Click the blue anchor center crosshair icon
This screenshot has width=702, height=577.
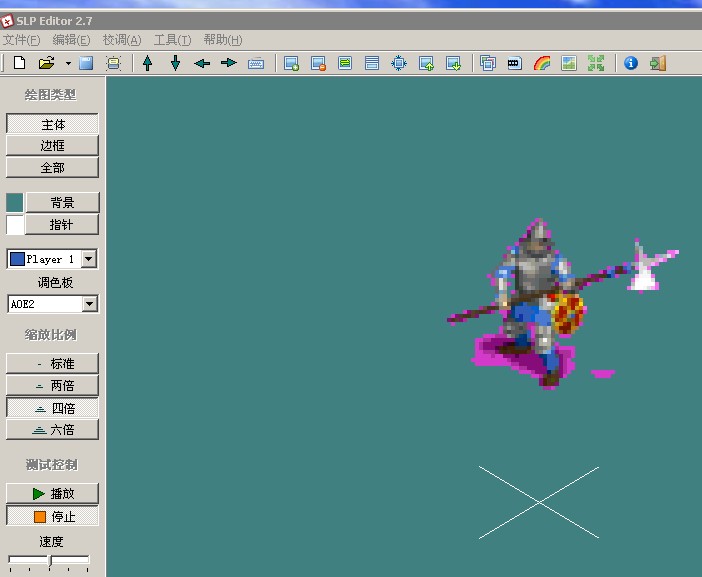399,63
